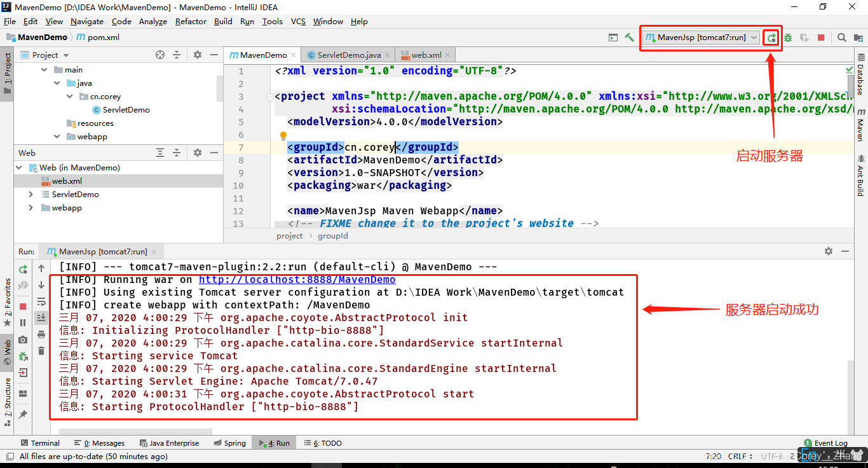Collapse the cn.corey package node
The width and height of the screenshot is (868, 468).
[71, 97]
